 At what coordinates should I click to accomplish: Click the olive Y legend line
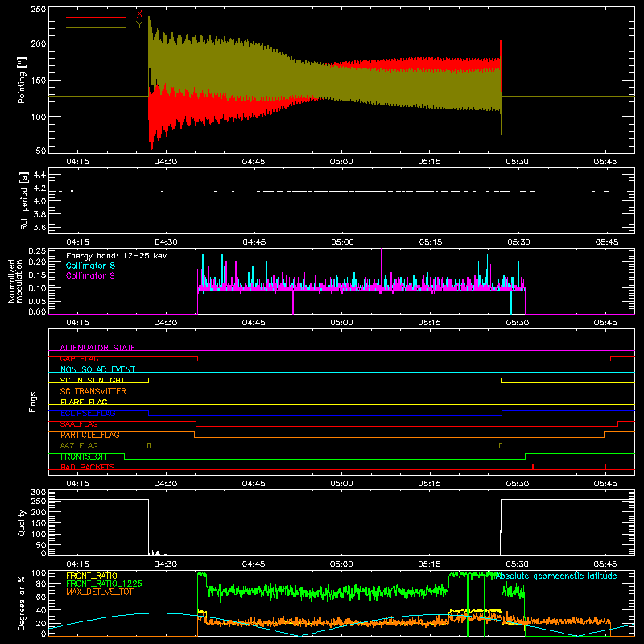(96, 28)
